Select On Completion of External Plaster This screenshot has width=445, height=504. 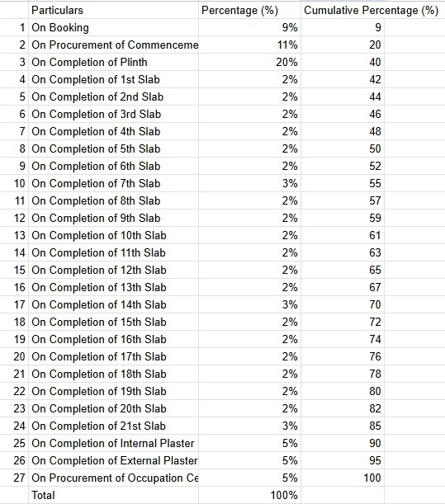pos(113,460)
